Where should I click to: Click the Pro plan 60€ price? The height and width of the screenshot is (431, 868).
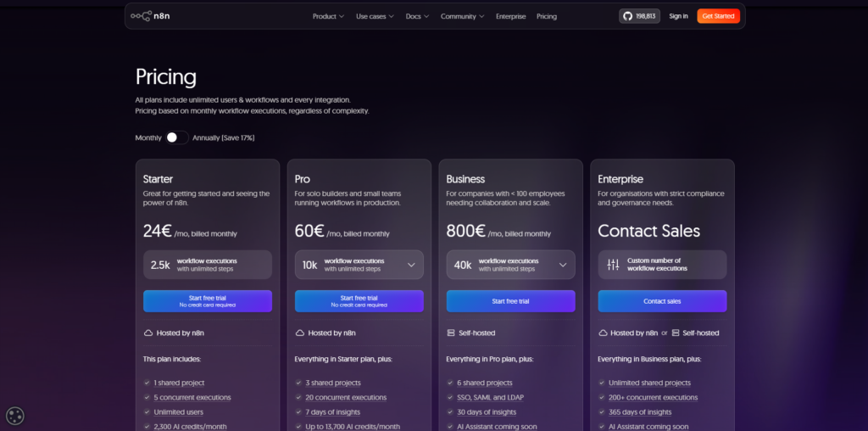coord(309,231)
